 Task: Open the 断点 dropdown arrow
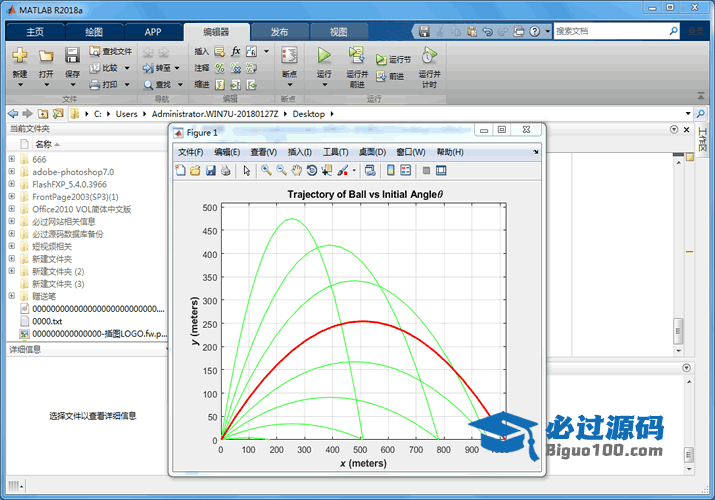289,85
